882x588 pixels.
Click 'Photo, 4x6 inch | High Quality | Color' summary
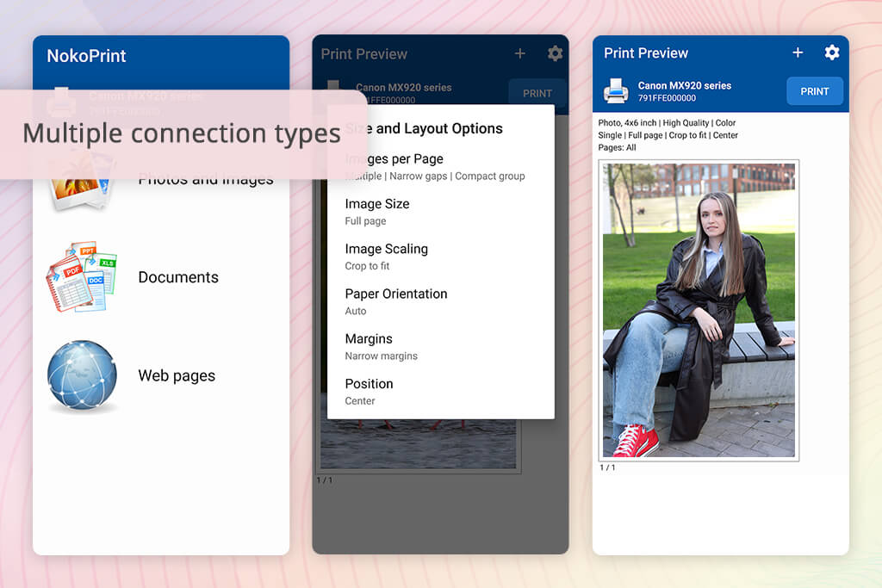point(667,122)
